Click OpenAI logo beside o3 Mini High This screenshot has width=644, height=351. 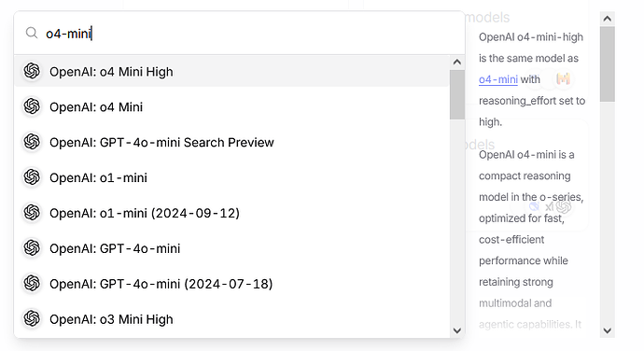32,318
